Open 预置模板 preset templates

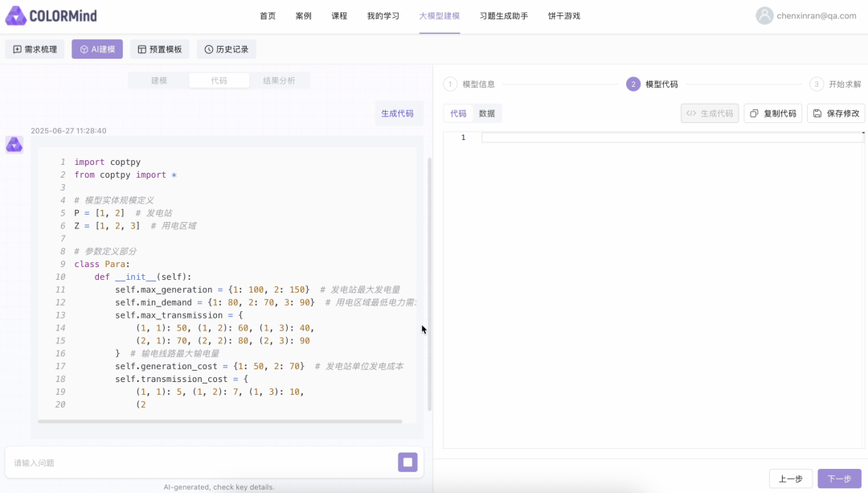pos(159,49)
